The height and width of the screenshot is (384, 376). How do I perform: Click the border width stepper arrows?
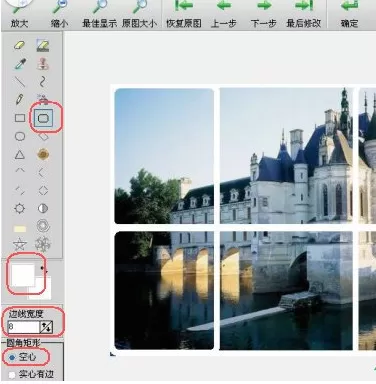(46, 327)
